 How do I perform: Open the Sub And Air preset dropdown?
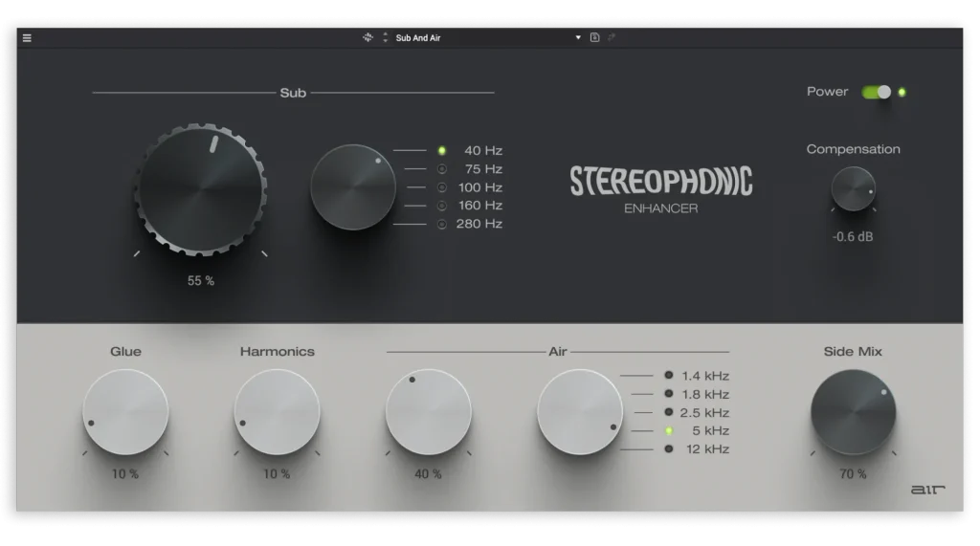click(x=578, y=37)
